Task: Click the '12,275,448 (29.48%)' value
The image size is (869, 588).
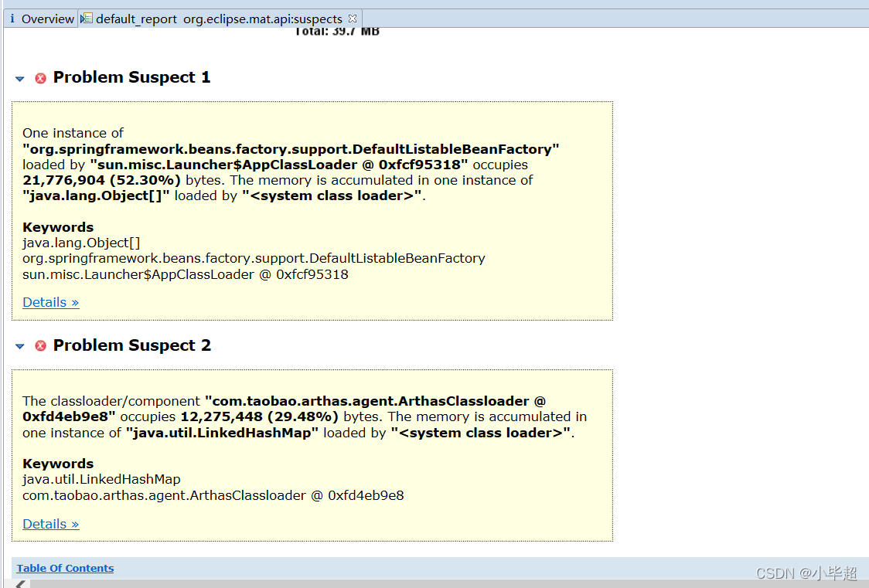Action: click(259, 416)
